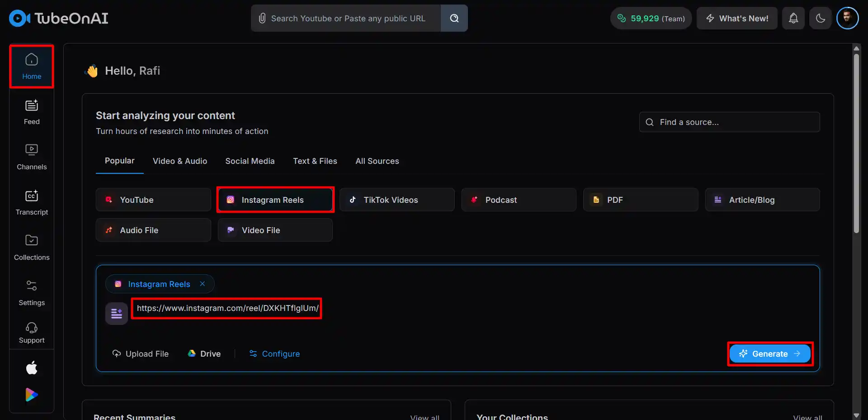This screenshot has width=868, height=420.
Task: Choose the TikTok Videos source
Action: 396,200
